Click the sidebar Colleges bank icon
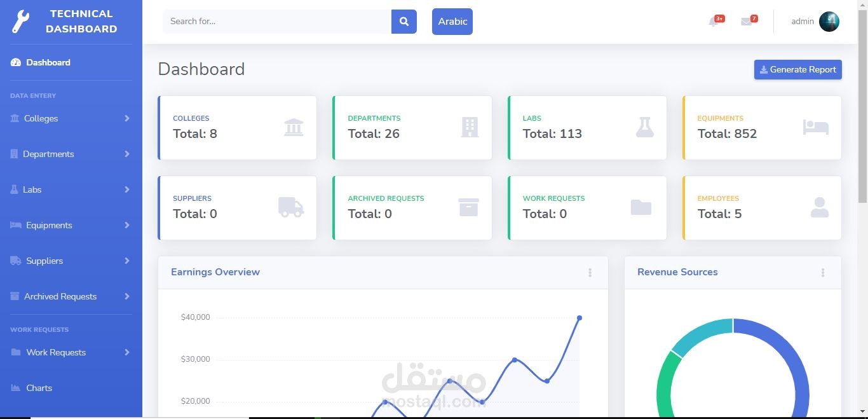 tap(15, 118)
